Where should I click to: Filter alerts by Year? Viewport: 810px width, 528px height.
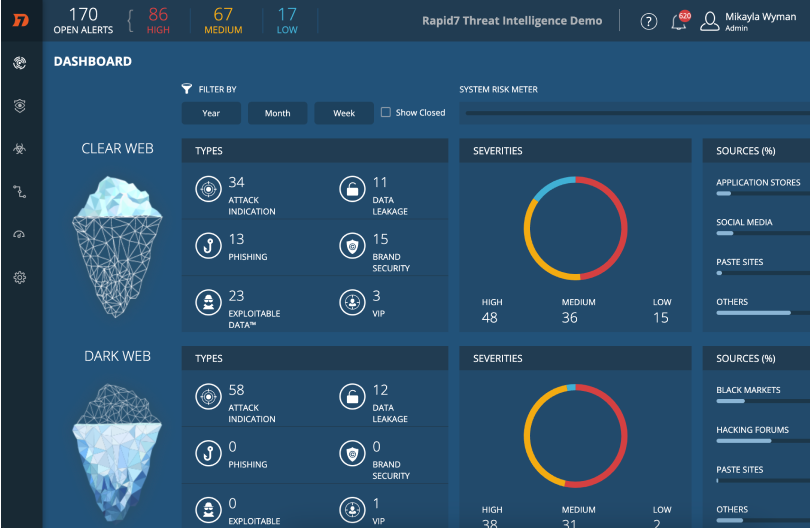click(x=211, y=113)
